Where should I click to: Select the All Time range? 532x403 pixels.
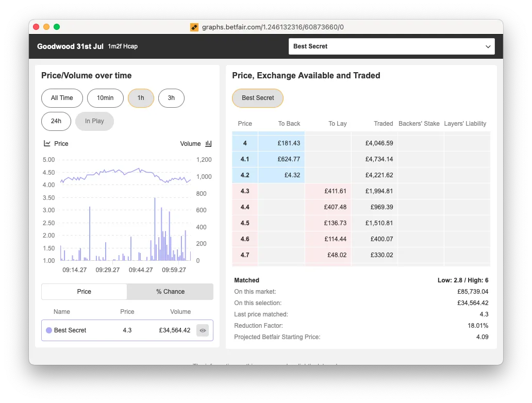pos(62,98)
